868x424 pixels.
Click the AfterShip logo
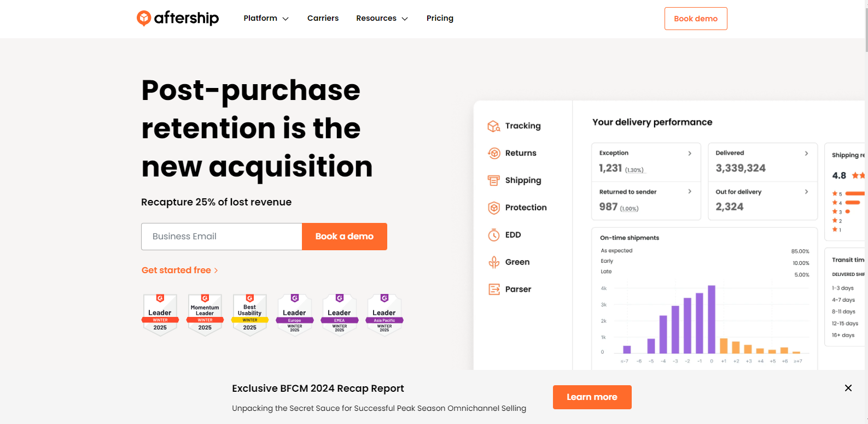(x=178, y=18)
